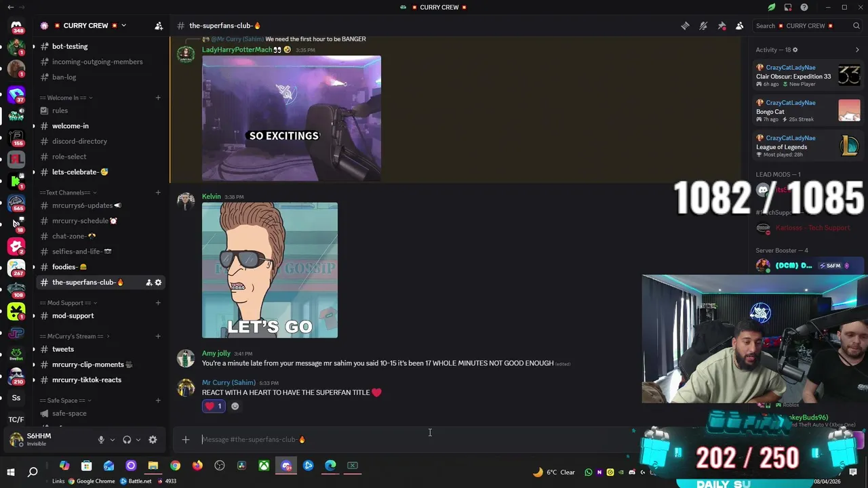Click the green leaf icon in title bar
The width and height of the screenshot is (868, 488).
[771, 7]
